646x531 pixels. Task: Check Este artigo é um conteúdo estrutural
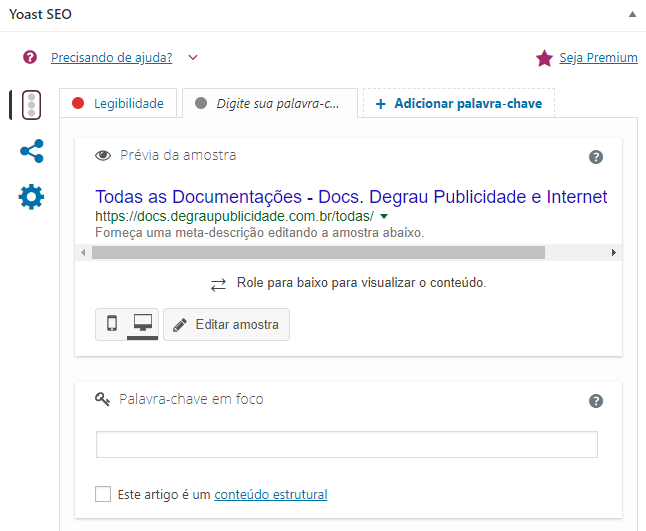click(103, 494)
